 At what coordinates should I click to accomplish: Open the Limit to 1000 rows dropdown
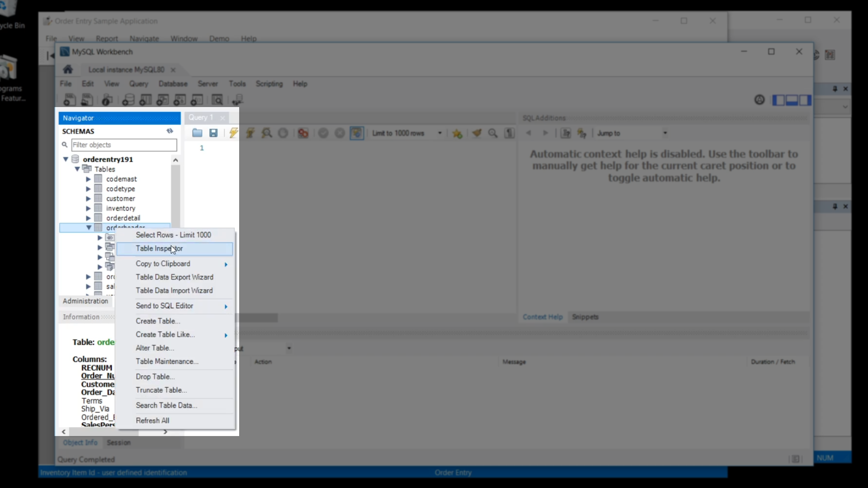coord(439,133)
